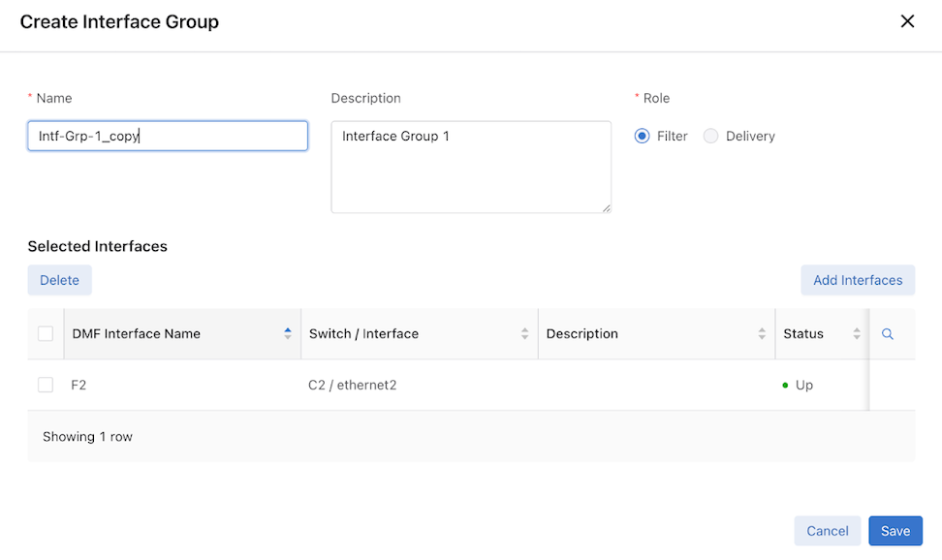Viewport: 942px width, 560px height.
Task: Close the Create Interface Group dialog
Action: [907, 21]
